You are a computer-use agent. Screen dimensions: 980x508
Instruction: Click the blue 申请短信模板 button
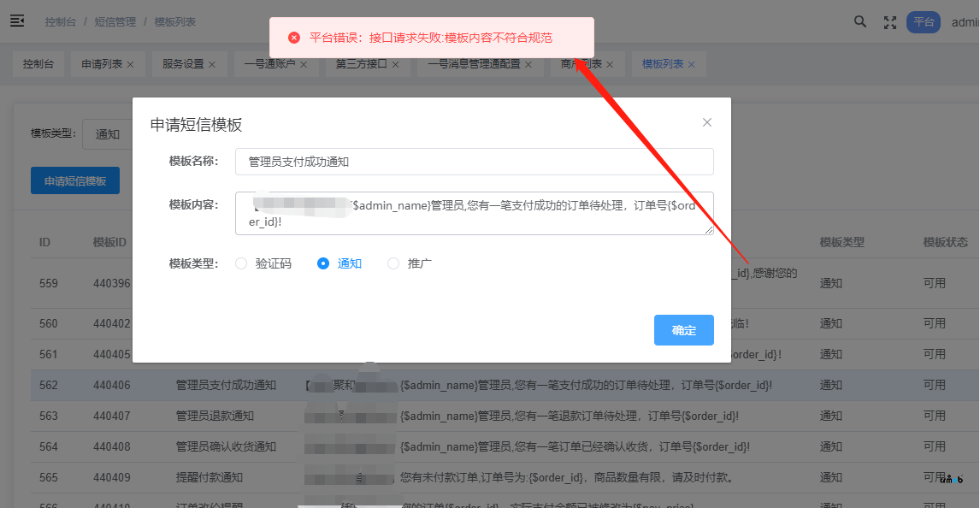[x=75, y=181]
